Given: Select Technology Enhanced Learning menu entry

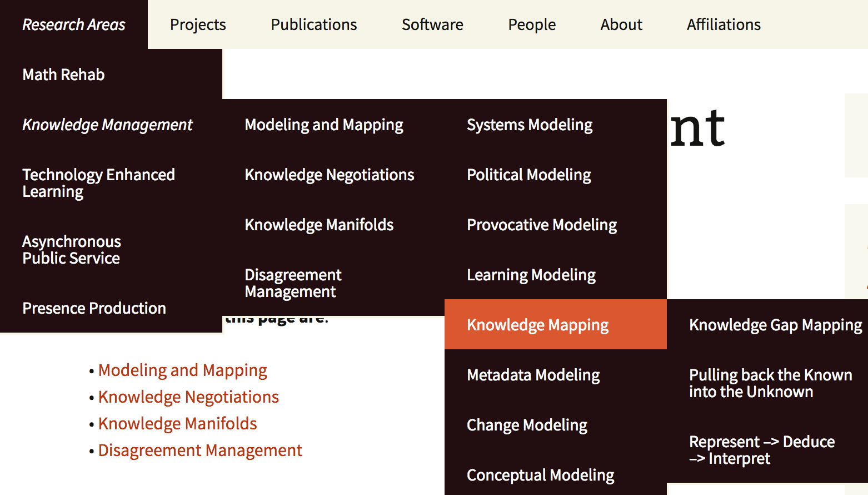Looking at the screenshot, I should [x=98, y=183].
